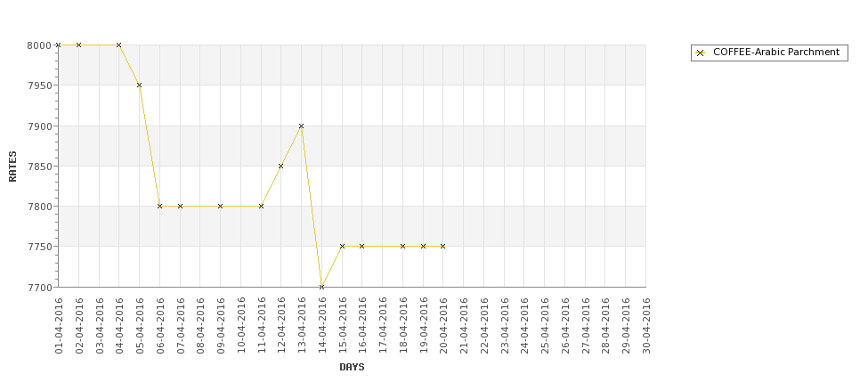The image size is (868, 382).
Task: Click the 01-04-2016 date label
Action: 60,326
